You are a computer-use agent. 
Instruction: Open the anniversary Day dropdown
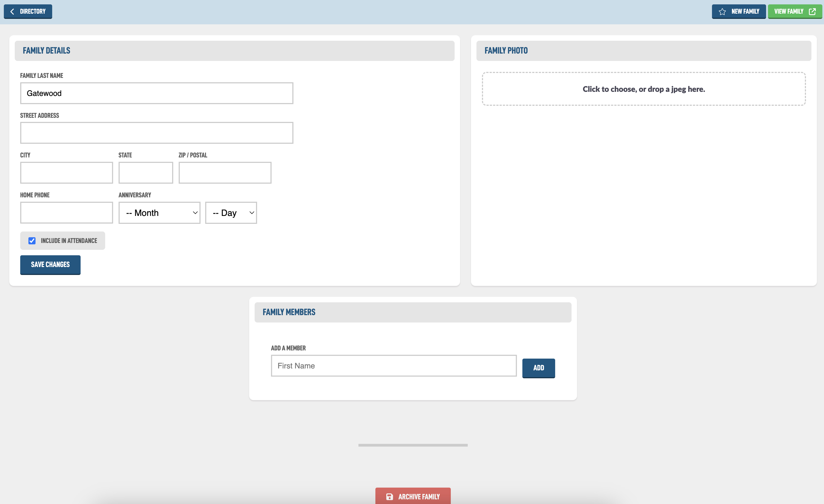click(231, 213)
